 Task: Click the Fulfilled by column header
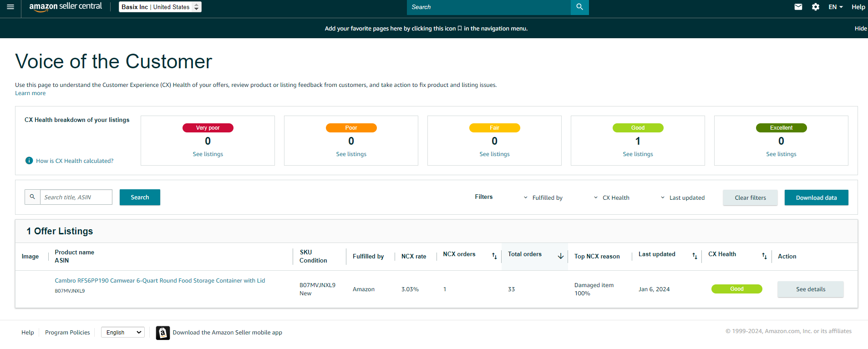[x=368, y=256]
